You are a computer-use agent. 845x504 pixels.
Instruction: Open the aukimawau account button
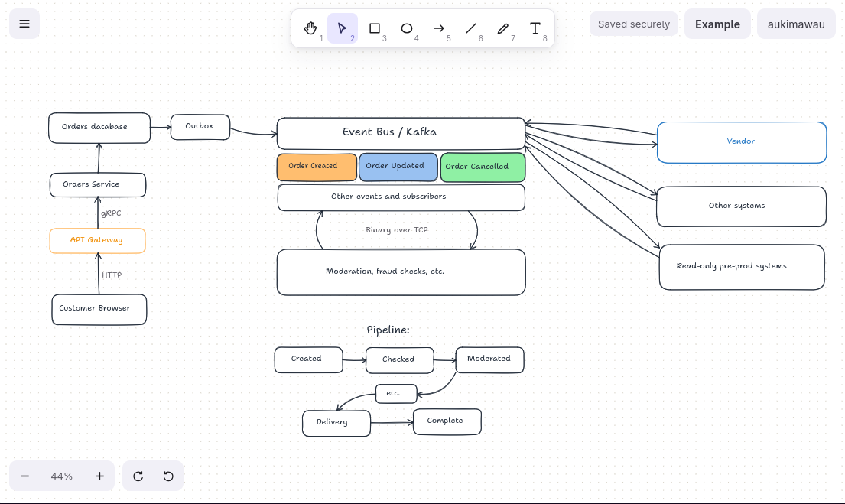tap(796, 24)
